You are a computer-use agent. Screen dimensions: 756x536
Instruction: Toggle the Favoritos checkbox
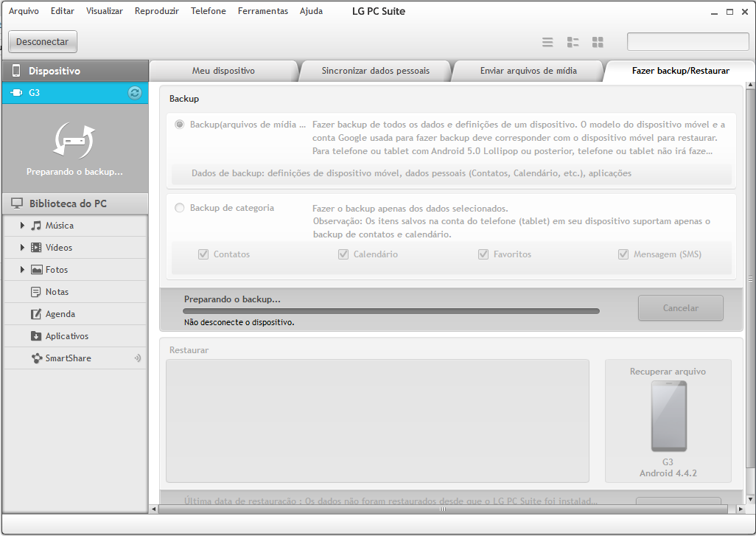483,254
